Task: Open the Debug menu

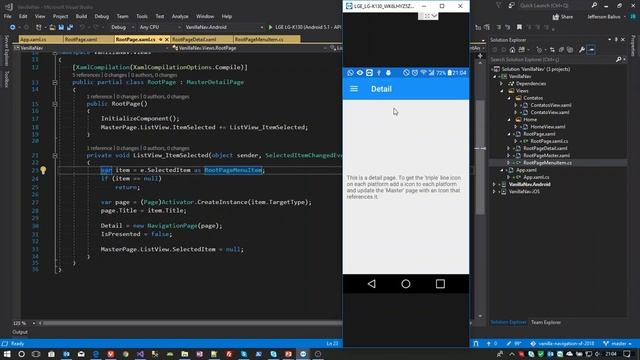Action: [x=102, y=17]
